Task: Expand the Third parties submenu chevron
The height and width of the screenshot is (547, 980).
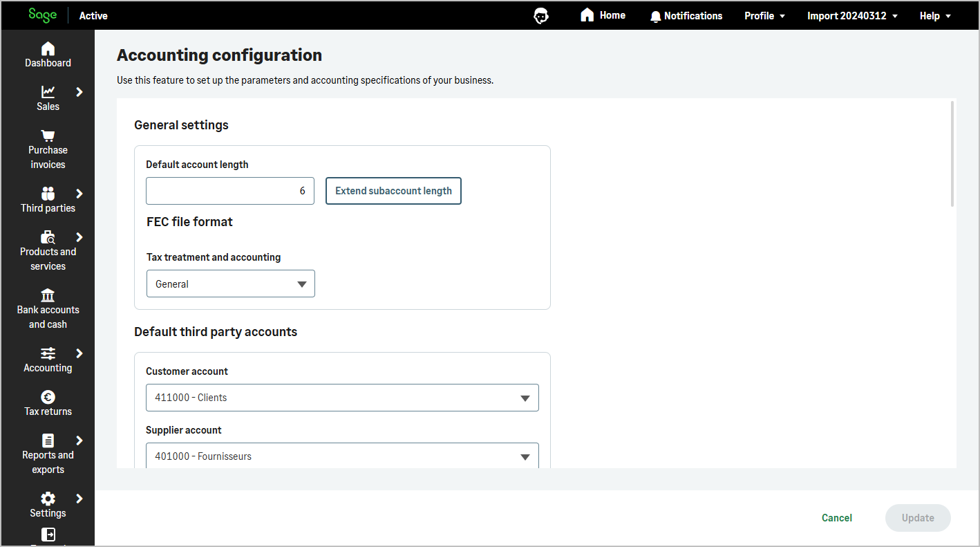Action: (x=79, y=194)
